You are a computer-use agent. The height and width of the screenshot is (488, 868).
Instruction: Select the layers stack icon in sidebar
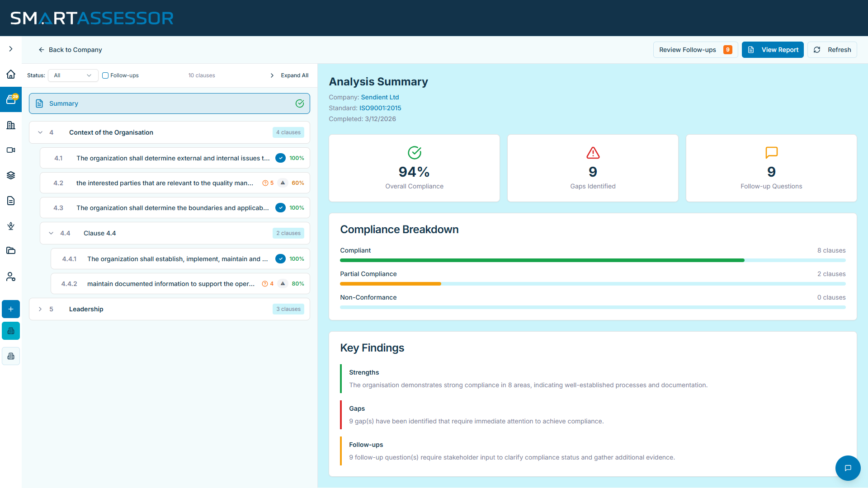[x=11, y=175]
